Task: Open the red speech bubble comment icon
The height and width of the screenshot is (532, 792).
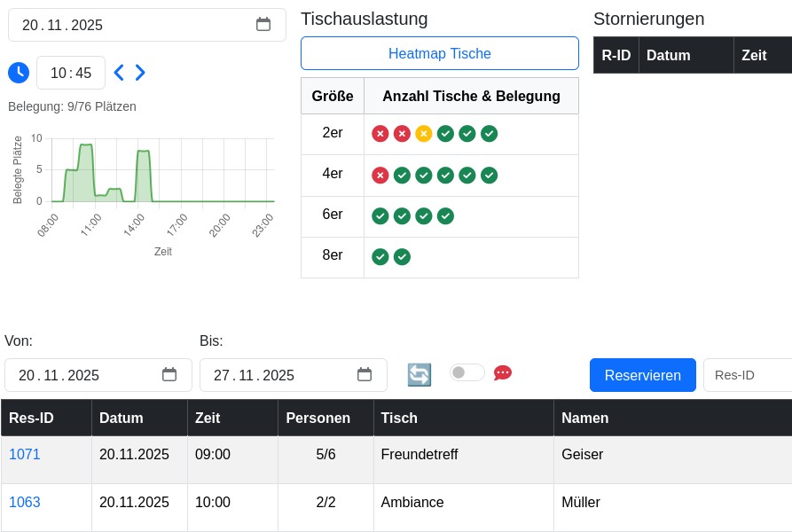Action: coord(503,372)
